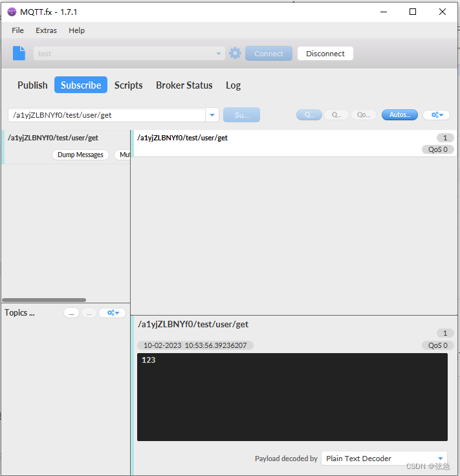Viewport: 460px width, 476px height.
Task: Expand the connection profile 'test' dropdown
Action: pyautogui.click(x=218, y=54)
